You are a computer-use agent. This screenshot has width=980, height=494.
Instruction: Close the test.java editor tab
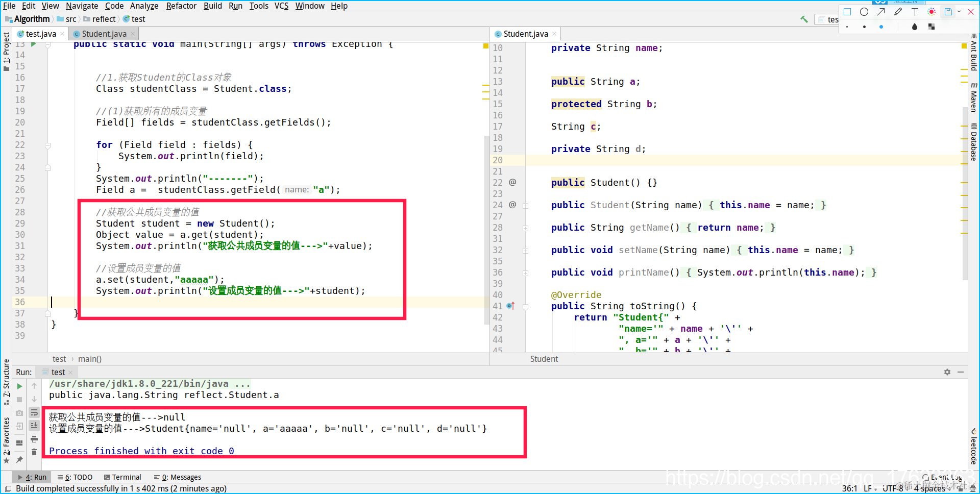pos(62,34)
